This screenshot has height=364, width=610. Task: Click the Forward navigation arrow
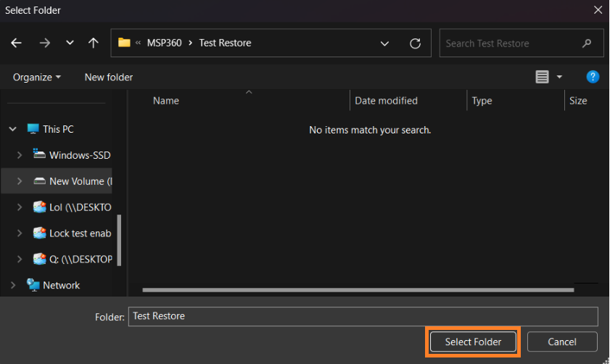(45, 43)
